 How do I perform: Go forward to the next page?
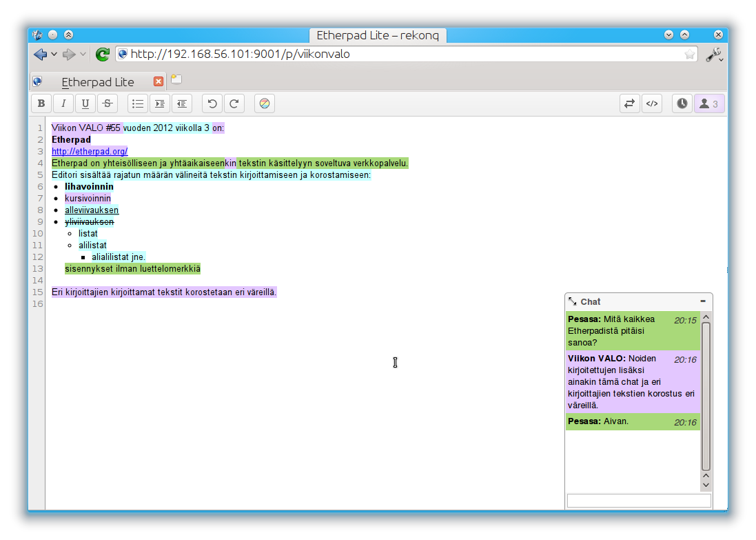(x=70, y=54)
